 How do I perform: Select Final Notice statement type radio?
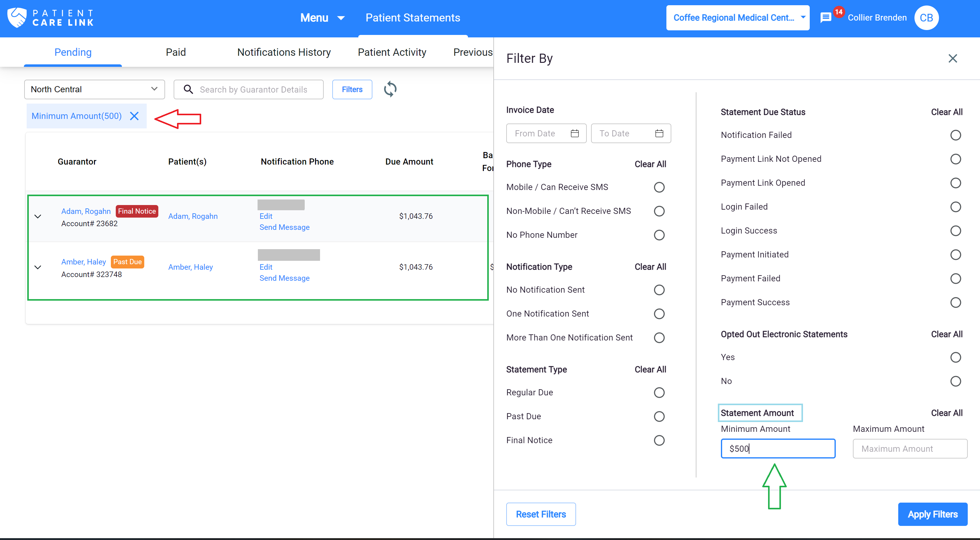659,440
